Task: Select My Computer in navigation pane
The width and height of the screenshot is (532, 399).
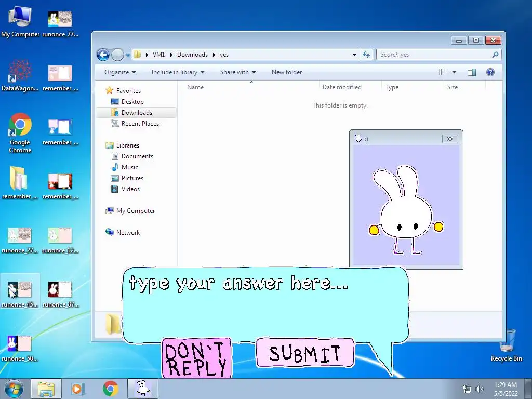Action: [x=130, y=211]
